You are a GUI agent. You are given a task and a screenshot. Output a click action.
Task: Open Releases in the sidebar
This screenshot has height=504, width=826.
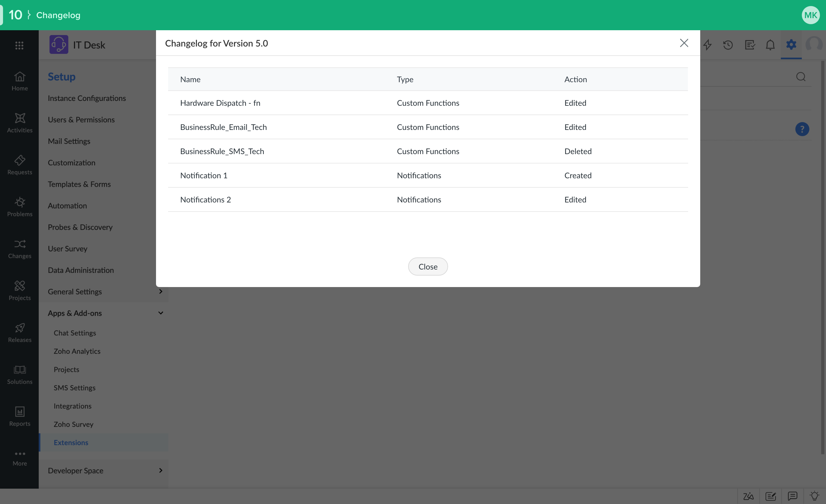19,332
